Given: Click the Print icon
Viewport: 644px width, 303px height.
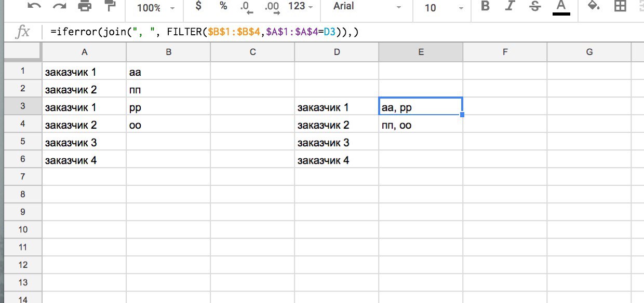Looking at the screenshot, I should coord(85,7).
